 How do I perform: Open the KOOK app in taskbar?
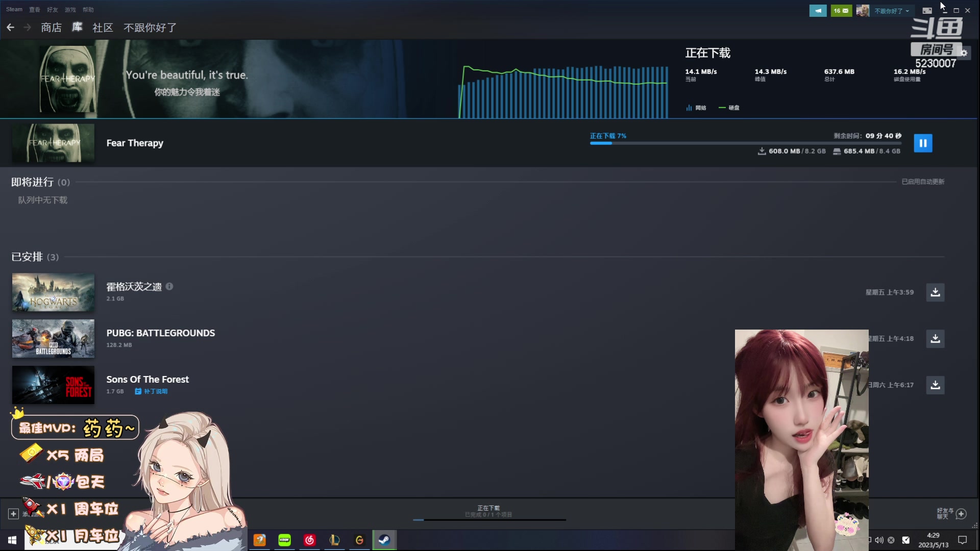(285, 540)
